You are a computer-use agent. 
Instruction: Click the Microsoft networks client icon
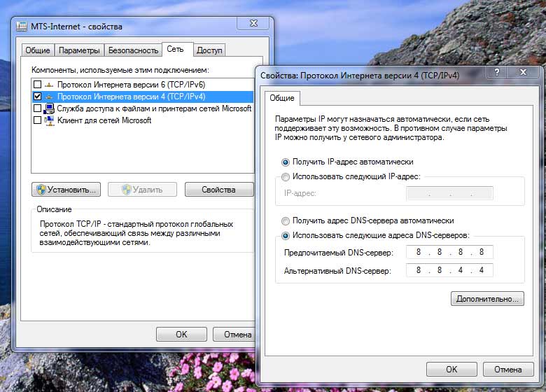click(x=49, y=120)
